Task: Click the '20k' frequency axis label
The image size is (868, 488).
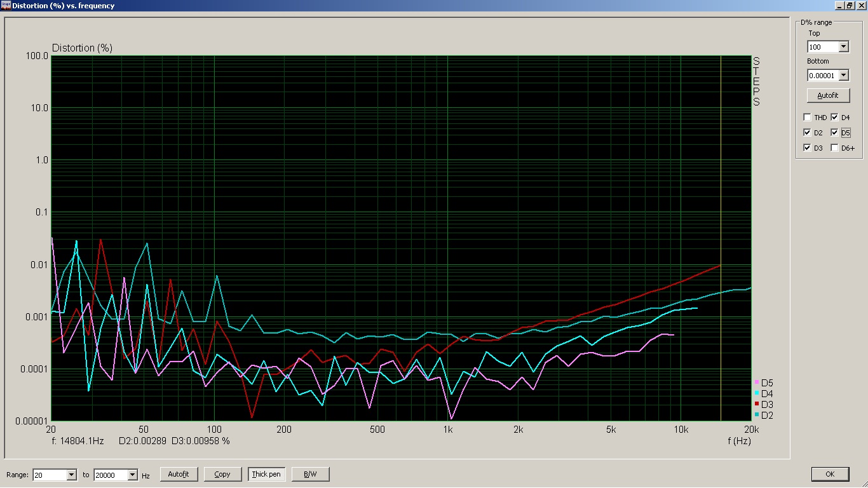Action: point(751,430)
